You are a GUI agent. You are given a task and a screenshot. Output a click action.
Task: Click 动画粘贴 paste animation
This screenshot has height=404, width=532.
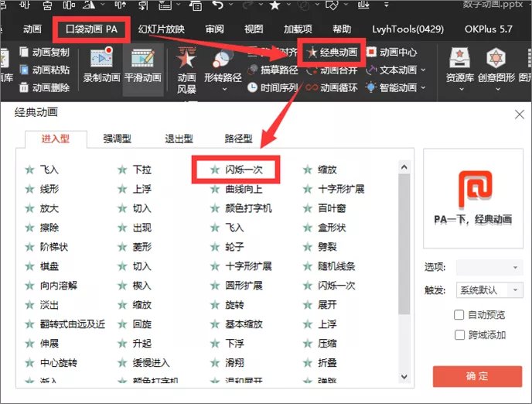pyautogui.click(x=44, y=70)
